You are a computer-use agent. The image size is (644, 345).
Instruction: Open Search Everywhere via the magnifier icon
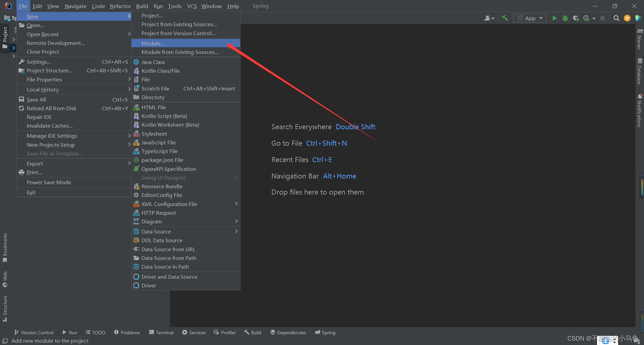pos(616,18)
